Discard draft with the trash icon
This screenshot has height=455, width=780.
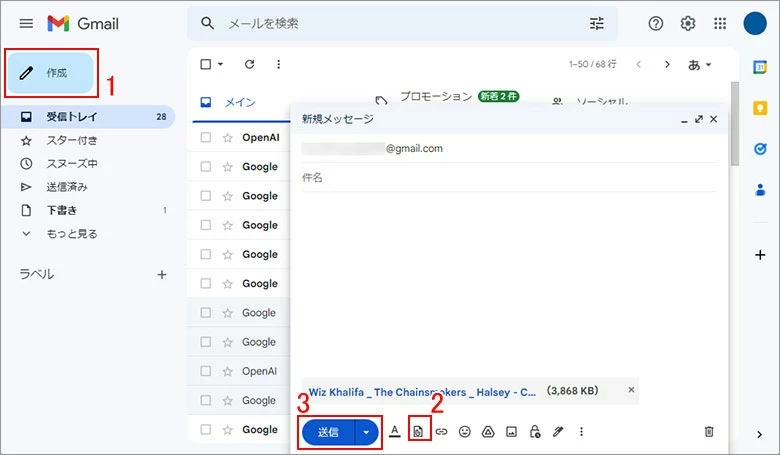point(709,432)
